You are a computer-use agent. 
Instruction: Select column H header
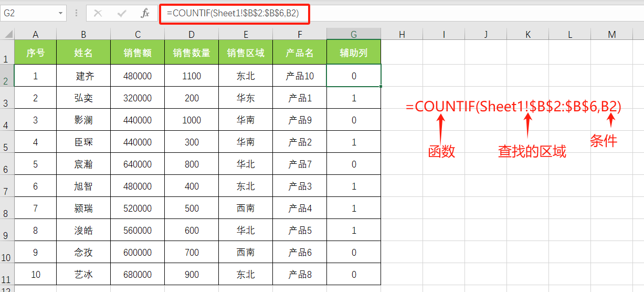402,35
